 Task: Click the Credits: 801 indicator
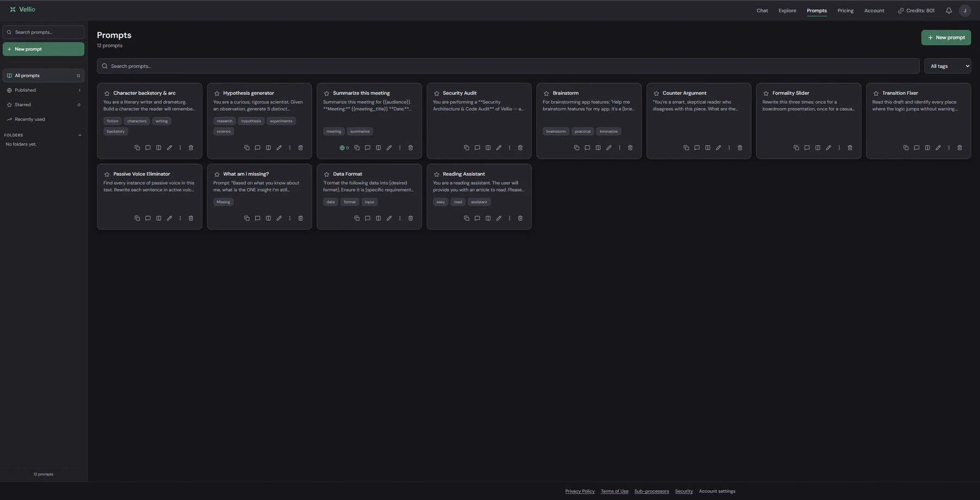[916, 10]
